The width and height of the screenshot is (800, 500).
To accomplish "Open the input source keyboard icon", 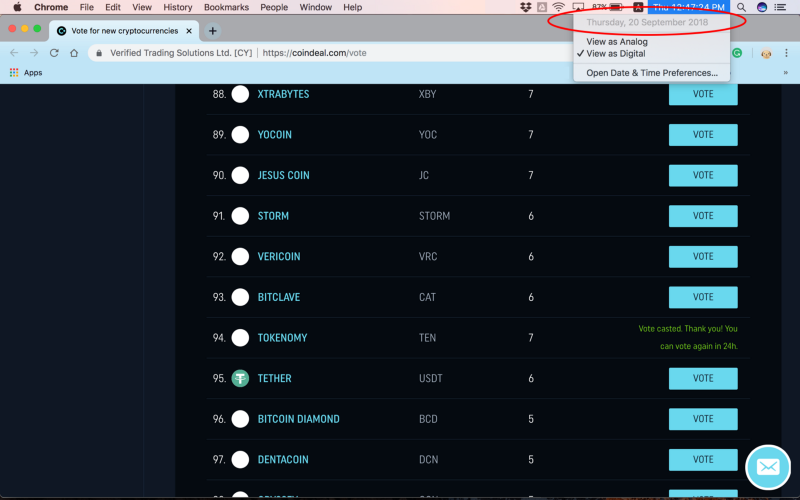I will [x=638, y=7].
